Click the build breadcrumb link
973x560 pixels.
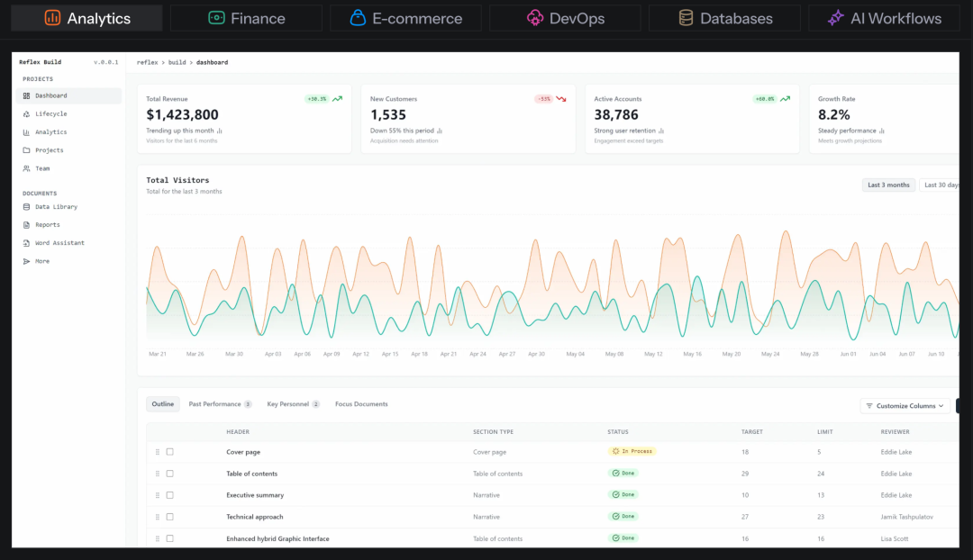click(x=177, y=63)
